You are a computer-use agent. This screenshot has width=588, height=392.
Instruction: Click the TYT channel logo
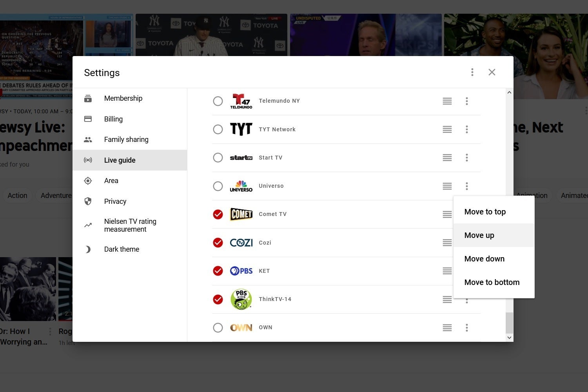(241, 129)
